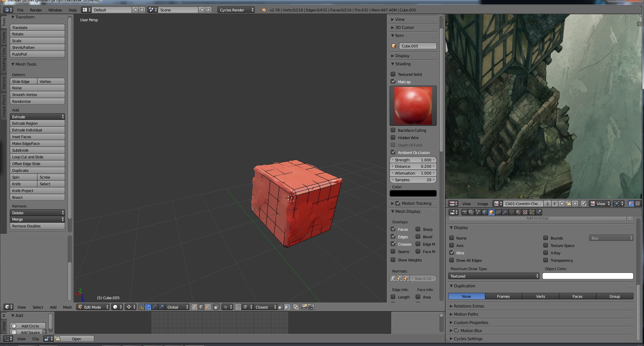The height and width of the screenshot is (346, 644).
Task: Toggle limit selection to visible icon
Action: (216, 307)
